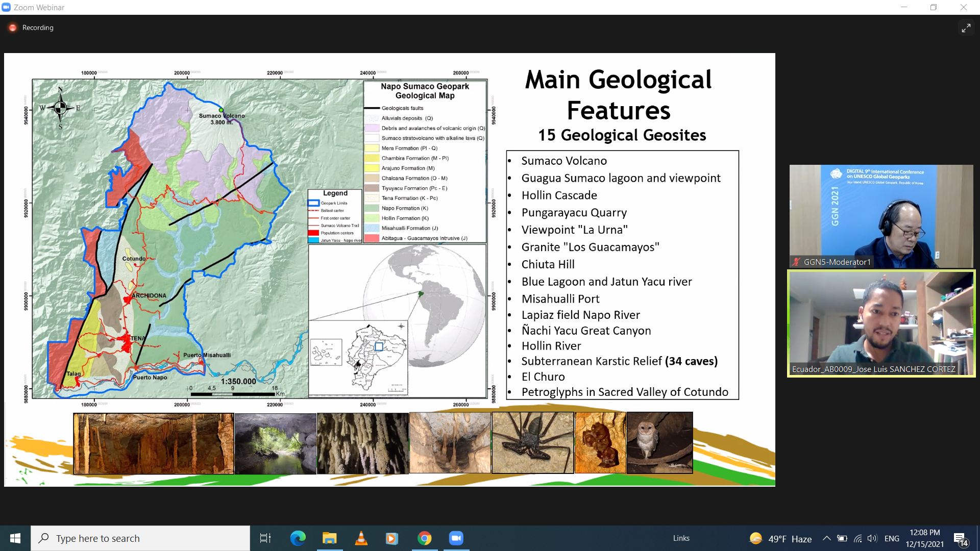Open File Explorer from taskbar

click(329, 538)
